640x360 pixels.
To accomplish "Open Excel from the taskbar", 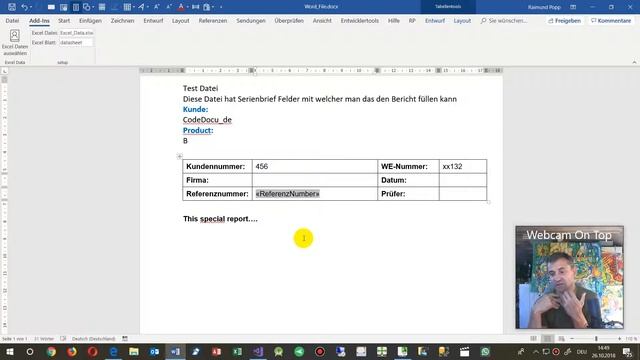I will (237, 351).
